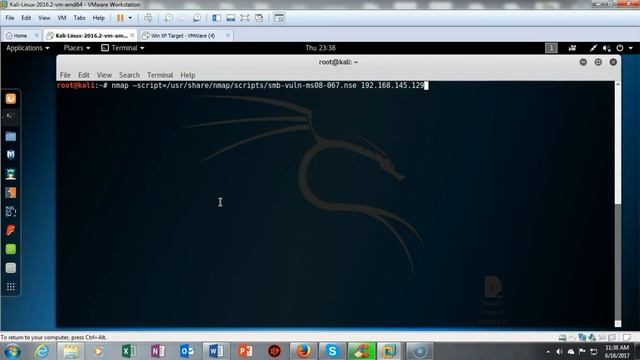
Task: Open Firefox from the Windows taskbar
Action: [x=303, y=351]
